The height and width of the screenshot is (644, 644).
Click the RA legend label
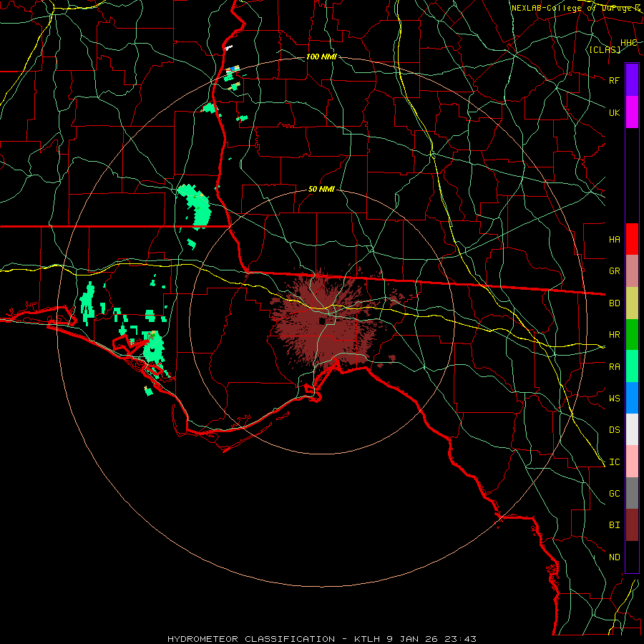point(615,367)
